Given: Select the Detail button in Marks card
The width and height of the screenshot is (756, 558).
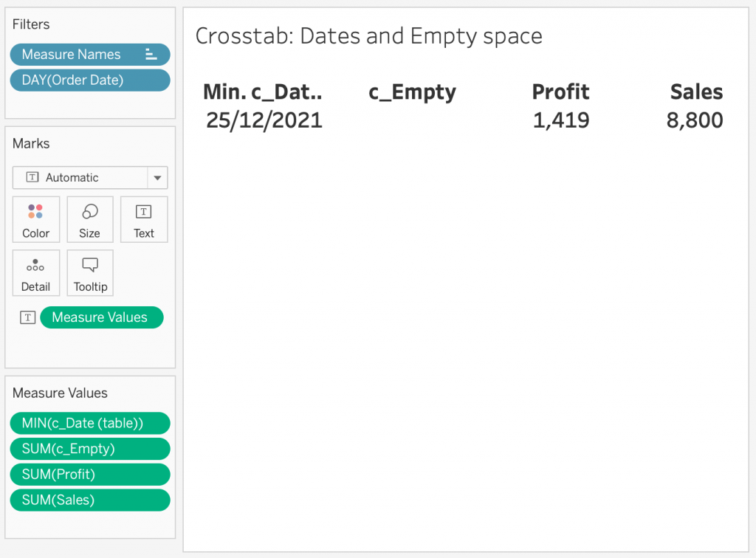Looking at the screenshot, I should 35,272.
